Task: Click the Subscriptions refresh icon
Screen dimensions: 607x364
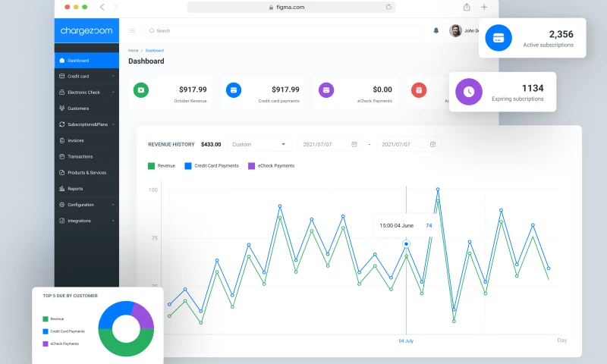Action: point(62,124)
